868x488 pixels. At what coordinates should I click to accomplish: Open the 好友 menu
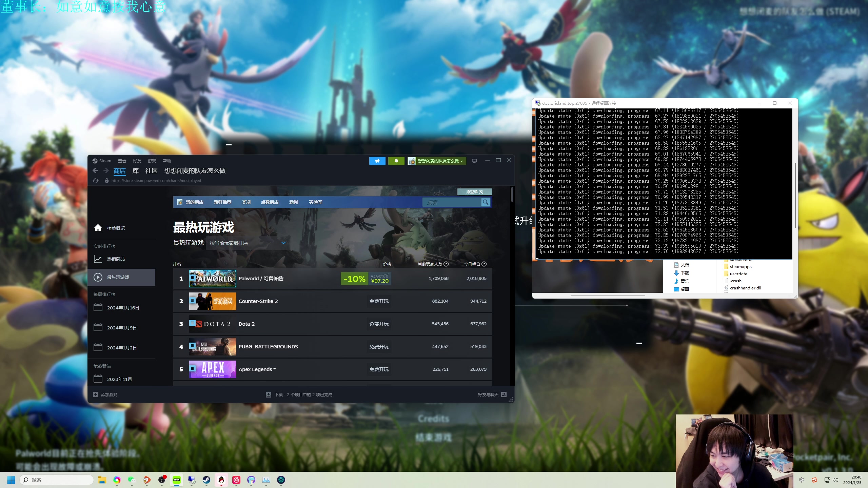pyautogui.click(x=137, y=161)
